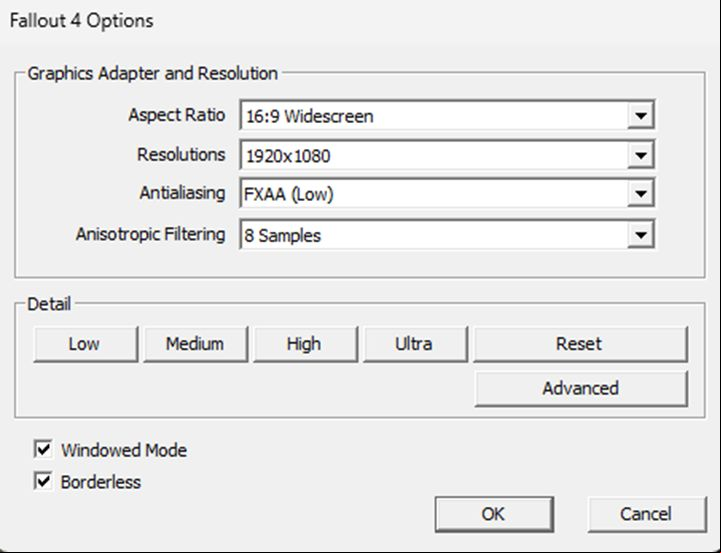Click the 1920x1080 resolution field
This screenshot has width=721, height=553.
point(432,156)
